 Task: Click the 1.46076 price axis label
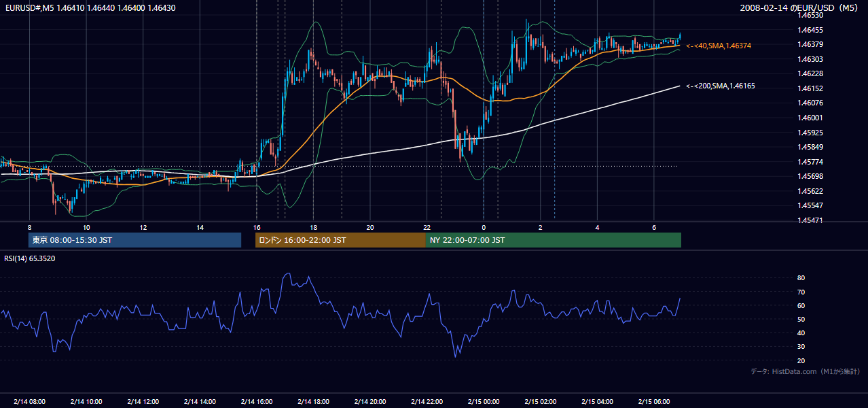pyautogui.click(x=810, y=103)
